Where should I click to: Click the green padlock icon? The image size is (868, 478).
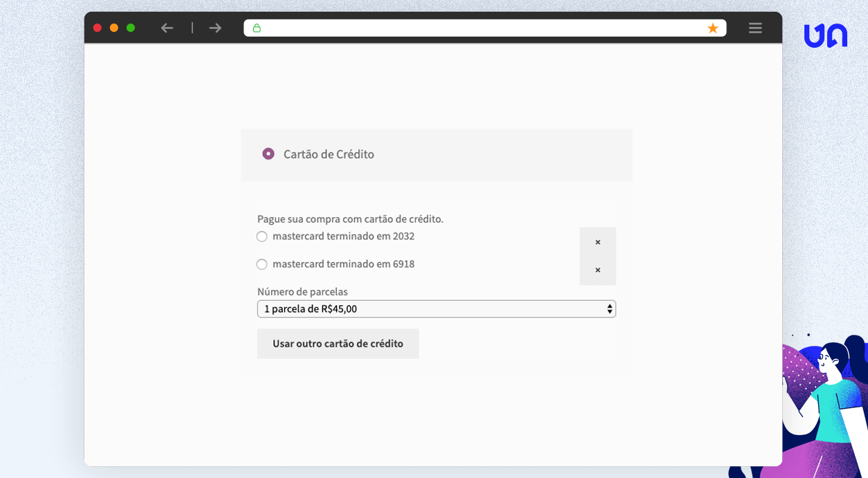point(257,28)
